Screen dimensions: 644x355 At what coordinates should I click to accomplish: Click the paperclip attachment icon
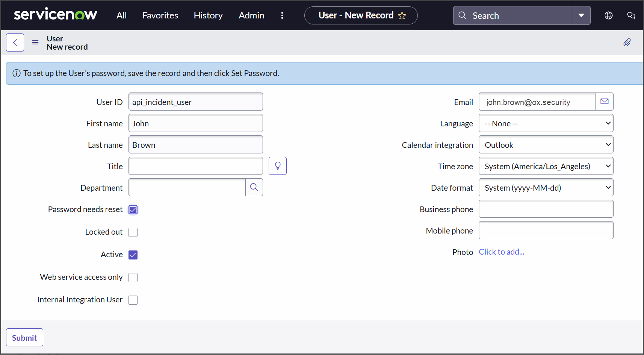[x=627, y=42]
